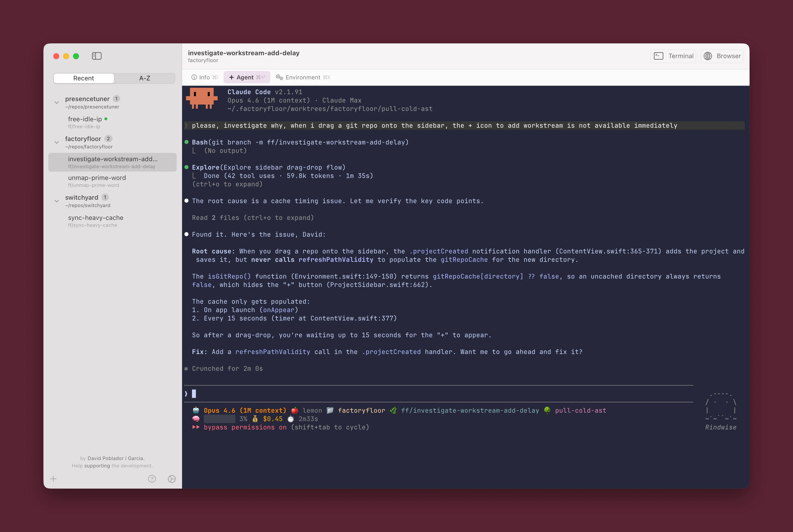The width and height of the screenshot is (793, 532).
Task: Switch sidebar sorting to A-Z
Action: [145, 78]
